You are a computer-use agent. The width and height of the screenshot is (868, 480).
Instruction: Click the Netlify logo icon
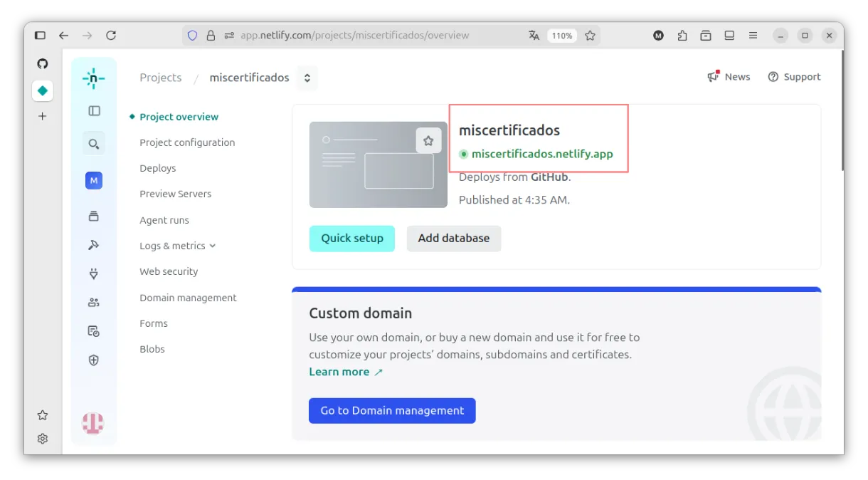click(x=93, y=78)
